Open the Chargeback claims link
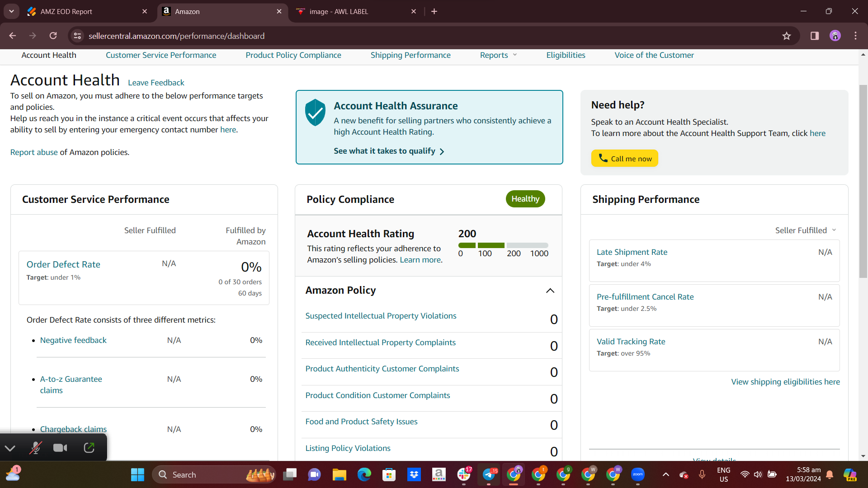Screen dimensions: 868x488 pos(73,429)
